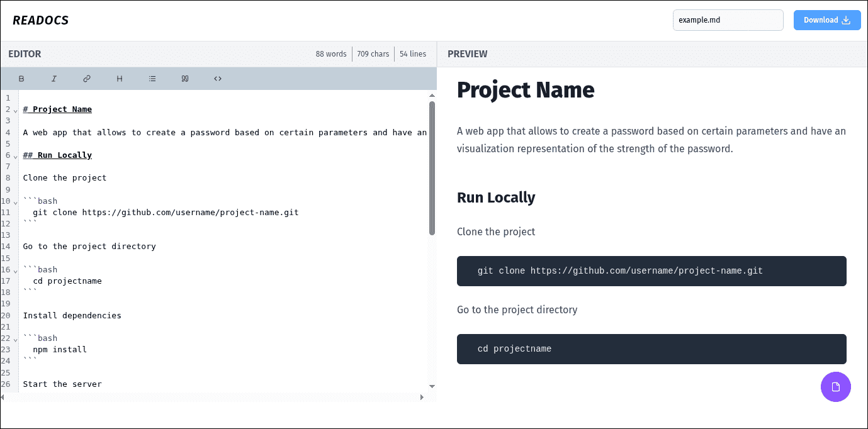Click the editor vertical scrollbar thumb
The height and width of the screenshot is (429, 868).
(x=432, y=168)
